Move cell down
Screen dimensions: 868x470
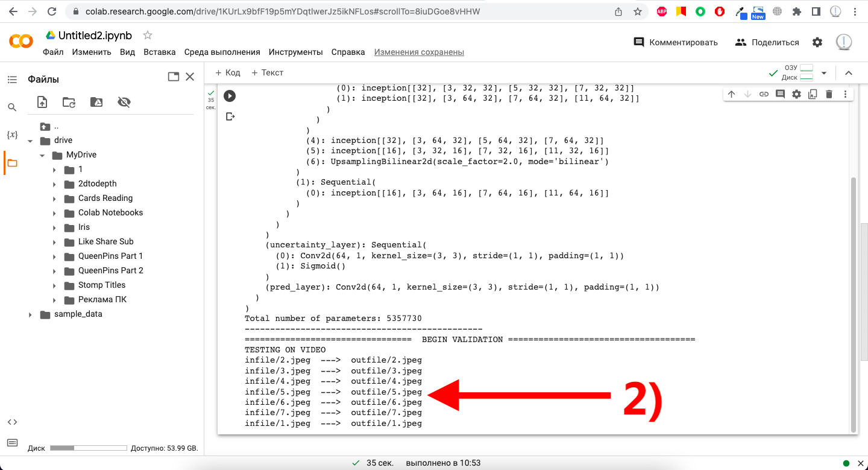point(747,94)
